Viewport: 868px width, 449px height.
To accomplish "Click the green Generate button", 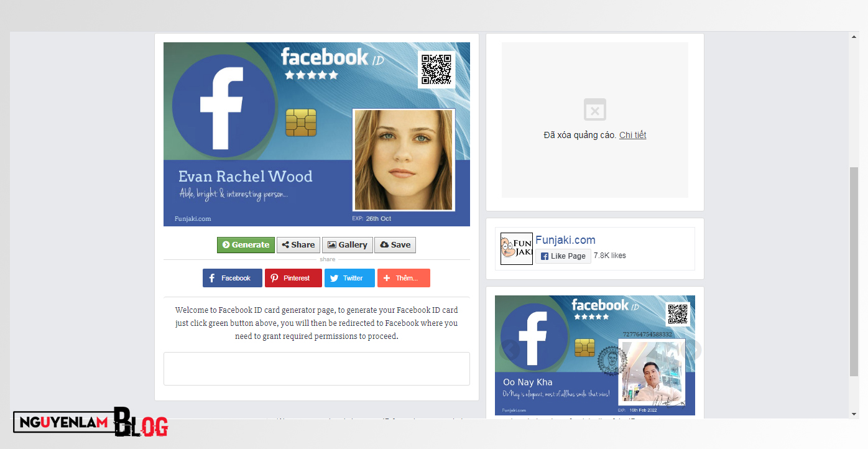I will tap(246, 245).
